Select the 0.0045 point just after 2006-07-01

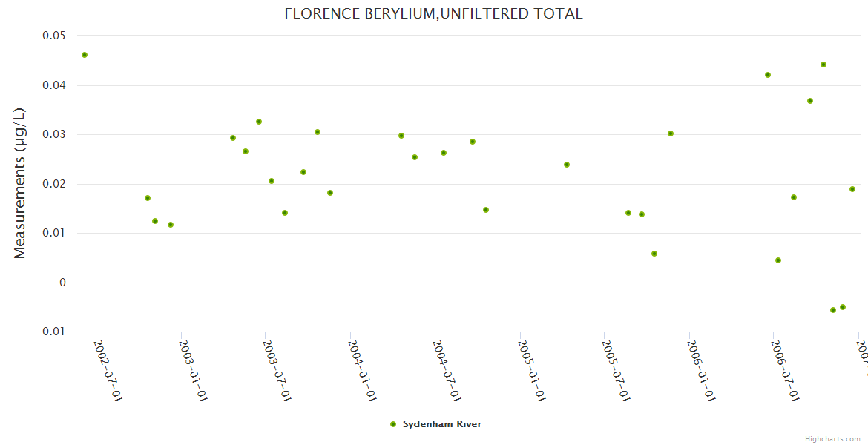coord(778,260)
